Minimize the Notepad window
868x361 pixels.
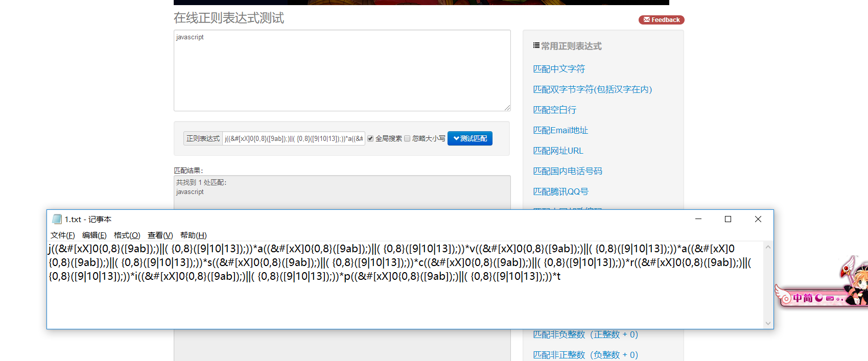698,219
